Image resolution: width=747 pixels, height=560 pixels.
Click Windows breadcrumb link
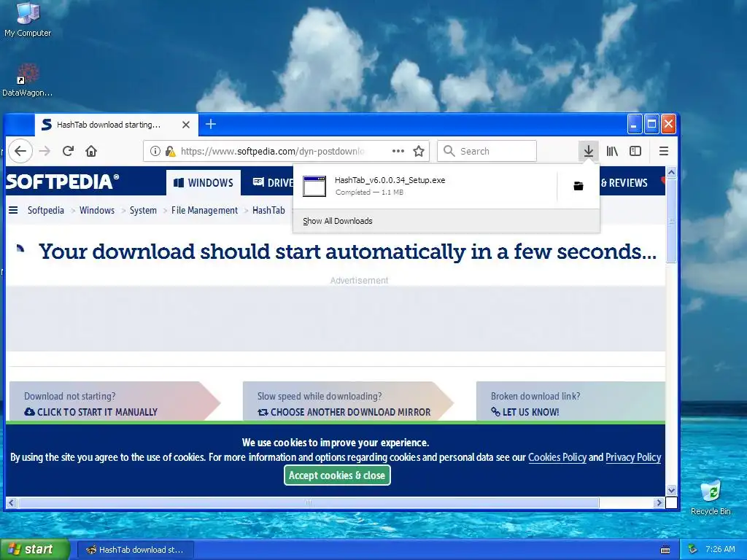97,210
